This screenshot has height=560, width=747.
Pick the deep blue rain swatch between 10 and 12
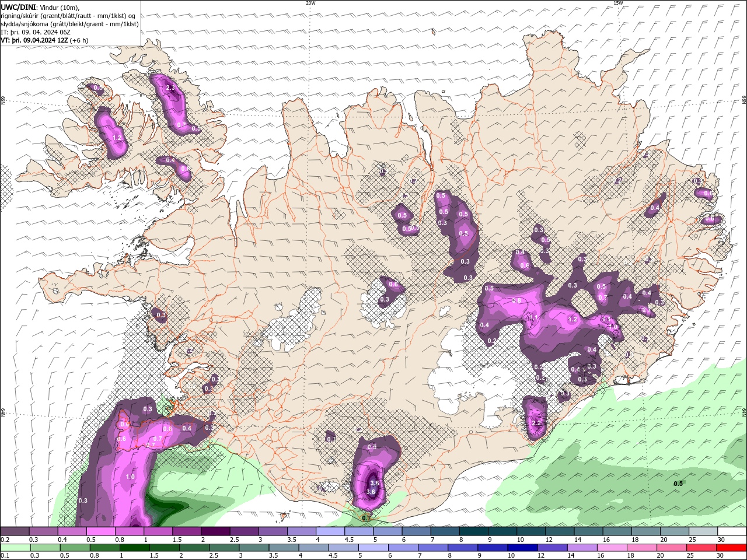click(x=522, y=548)
